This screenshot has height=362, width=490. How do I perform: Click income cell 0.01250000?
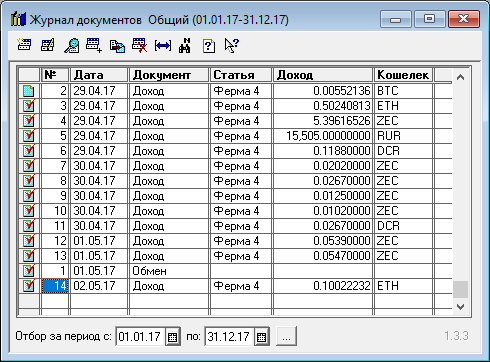[x=323, y=196]
